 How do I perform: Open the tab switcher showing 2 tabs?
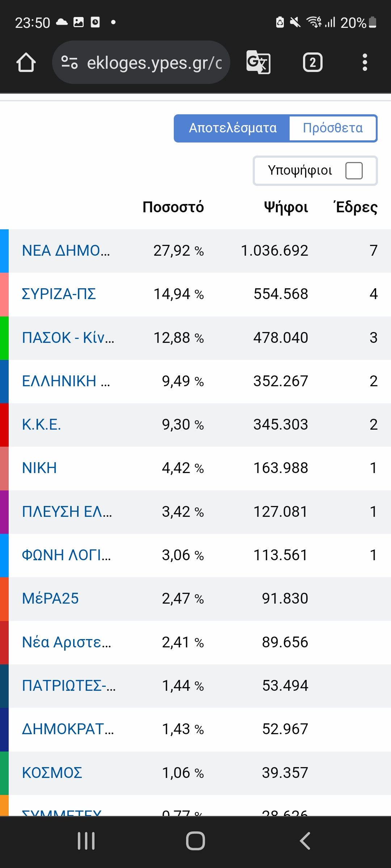pyautogui.click(x=312, y=63)
